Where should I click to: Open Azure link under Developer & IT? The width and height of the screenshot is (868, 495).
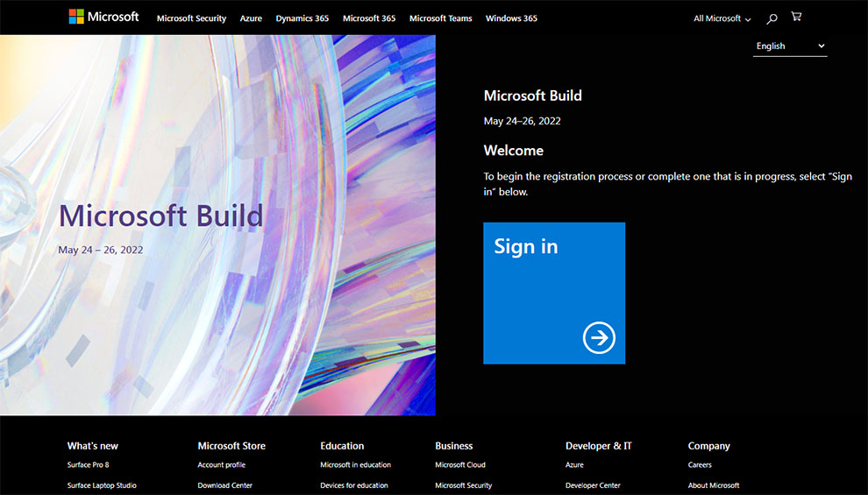pyautogui.click(x=574, y=465)
